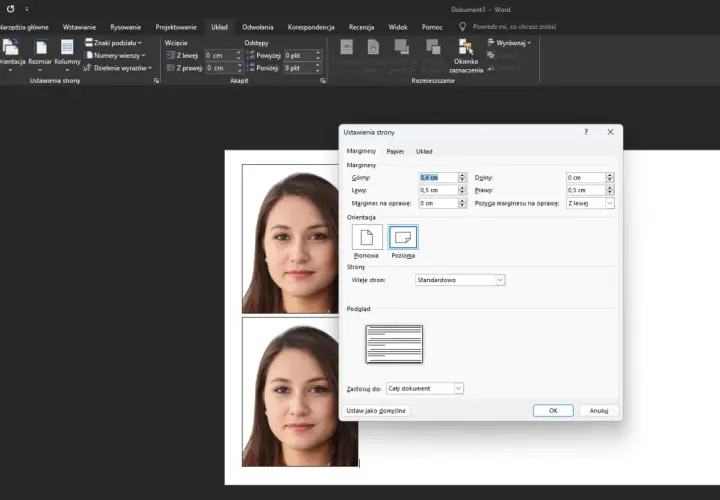Switch to Widok ribbon tab
The image size is (720, 500).
(x=398, y=27)
